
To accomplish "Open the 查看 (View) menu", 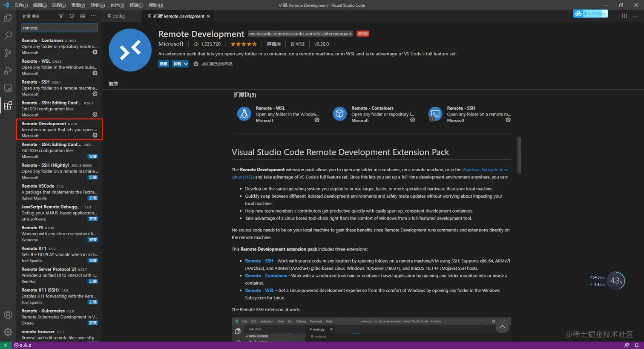I will tap(78, 5).
